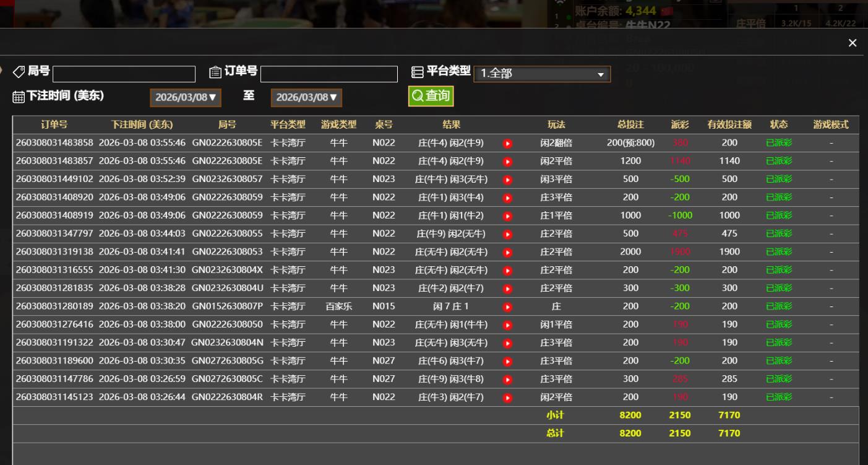868x465 pixels.
Task: Play replay video for order 260308031483858
Action: coord(507,144)
